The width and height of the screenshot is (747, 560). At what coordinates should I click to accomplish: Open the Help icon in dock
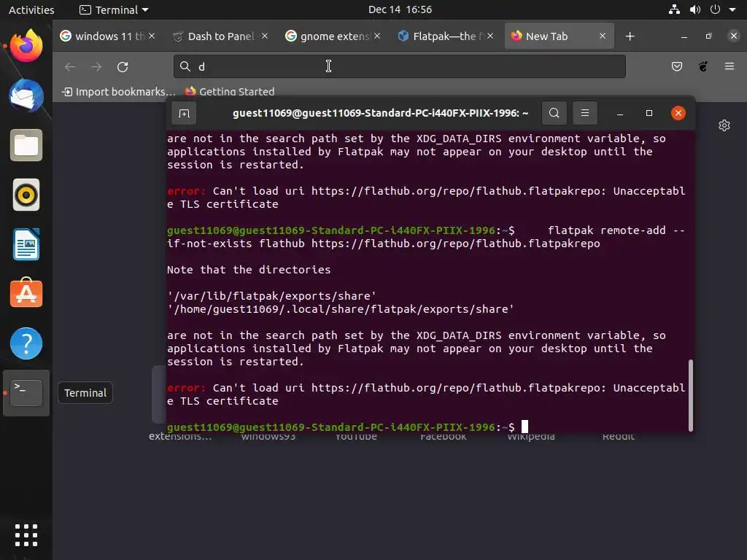(26, 343)
